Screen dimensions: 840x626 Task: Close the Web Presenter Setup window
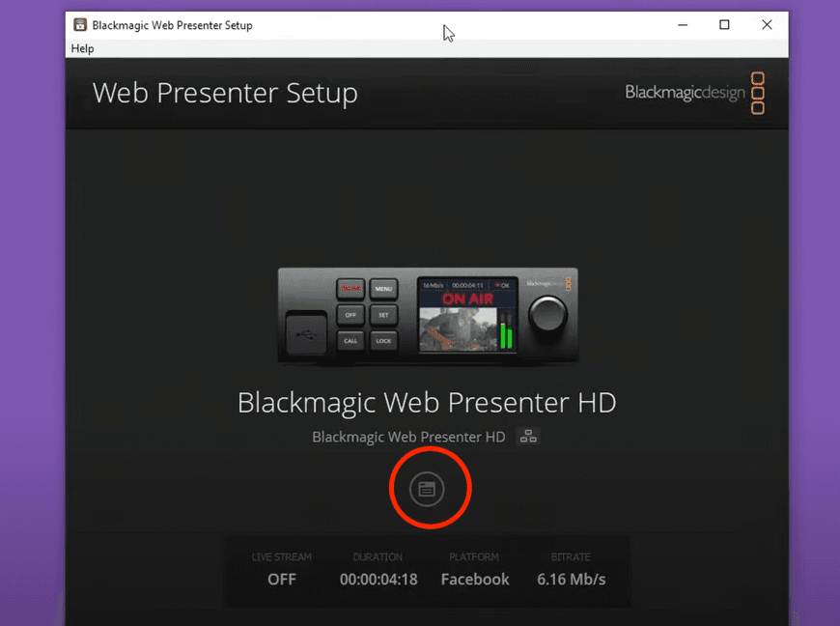pos(767,25)
